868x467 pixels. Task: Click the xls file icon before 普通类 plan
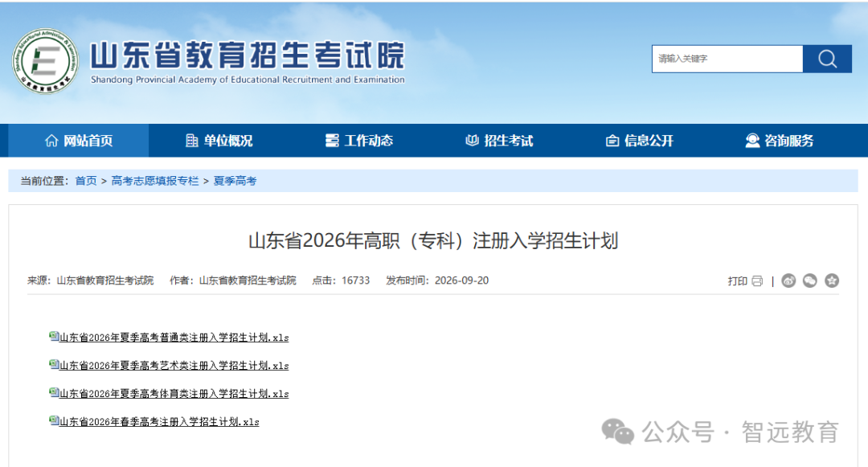54,336
